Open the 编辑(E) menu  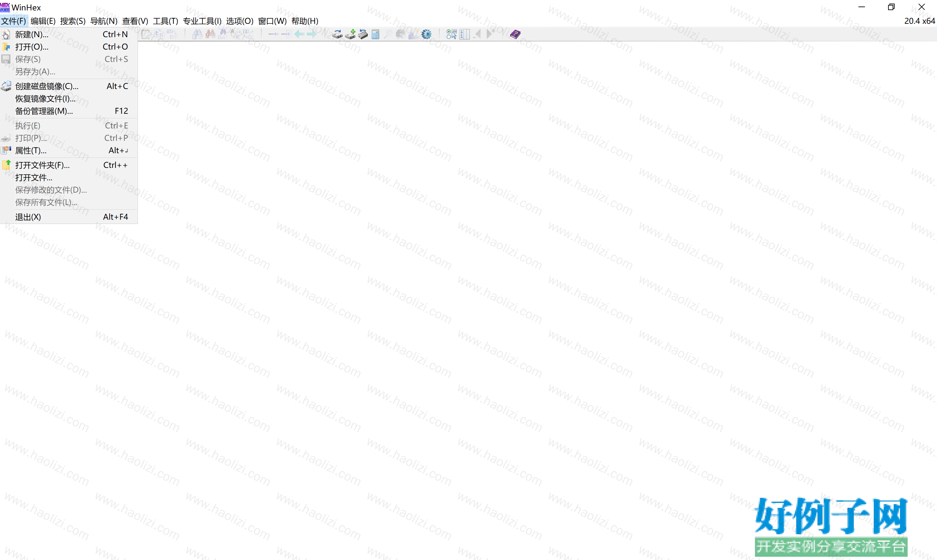(x=43, y=21)
